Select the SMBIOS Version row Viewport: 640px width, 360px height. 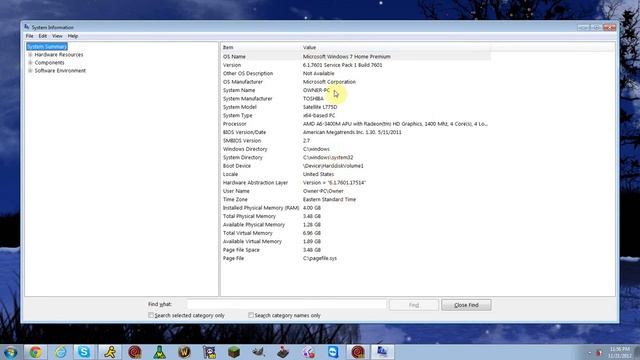[356, 141]
